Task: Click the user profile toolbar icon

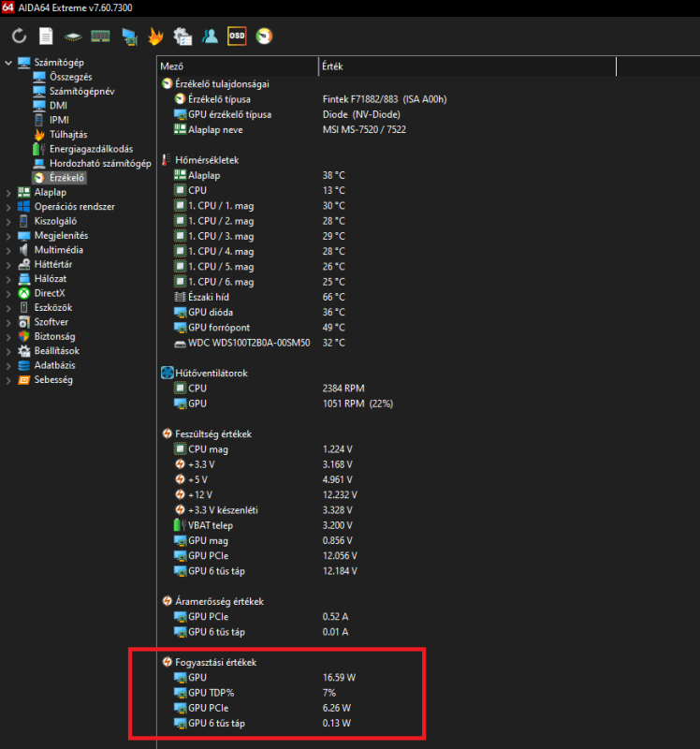Action: pos(210,36)
